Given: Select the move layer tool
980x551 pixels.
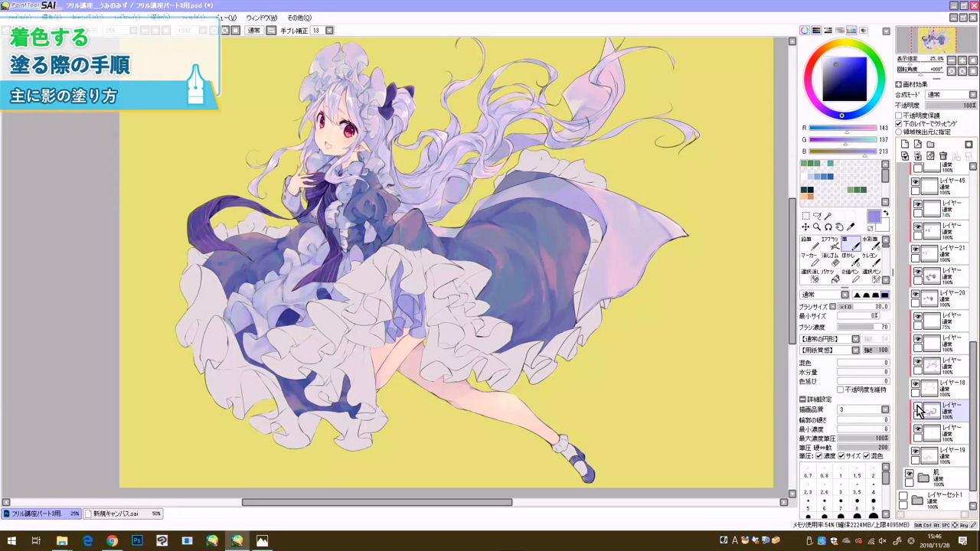Looking at the screenshot, I should pyautogui.click(x=805, y=227).
